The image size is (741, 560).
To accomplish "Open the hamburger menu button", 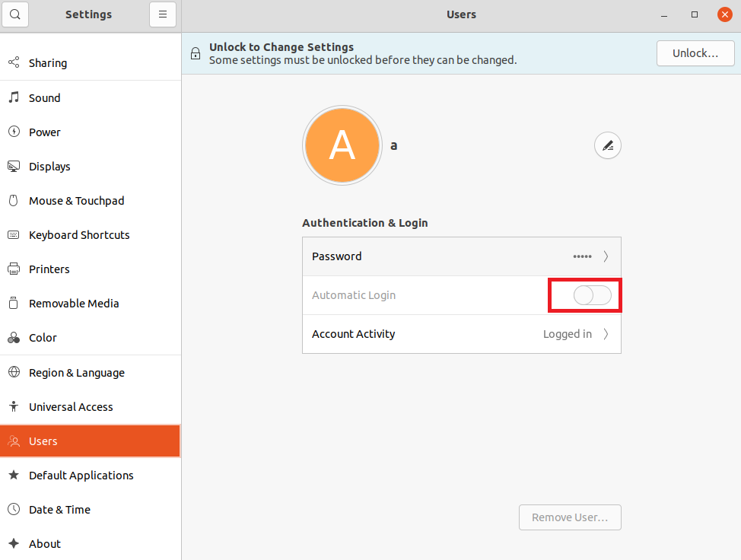I will pos(163,14).
